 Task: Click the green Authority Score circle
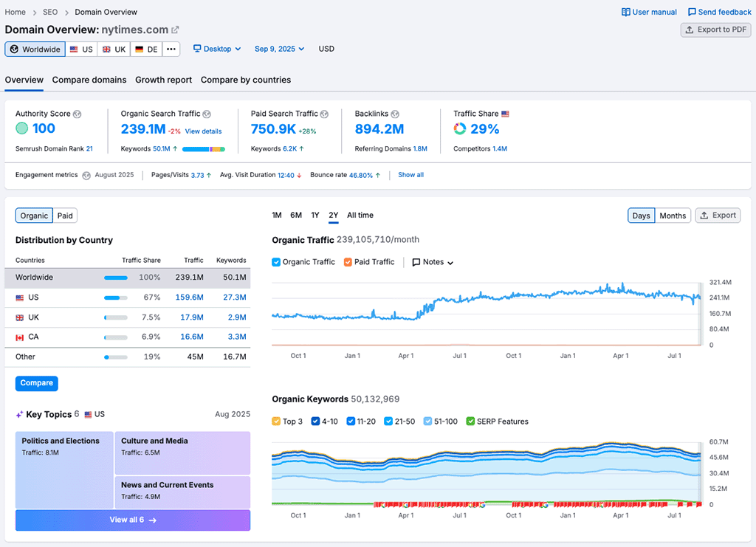coord(21,128)
